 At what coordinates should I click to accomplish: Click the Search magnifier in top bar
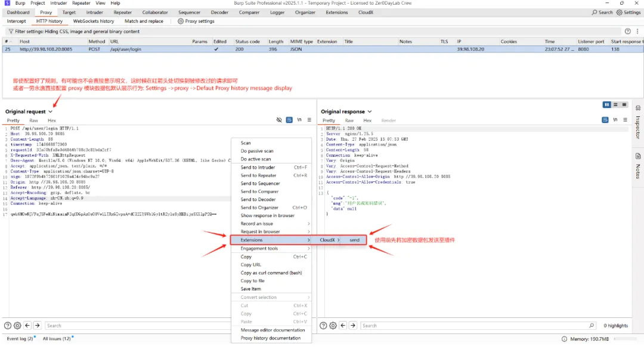click(x=595, y=13)
